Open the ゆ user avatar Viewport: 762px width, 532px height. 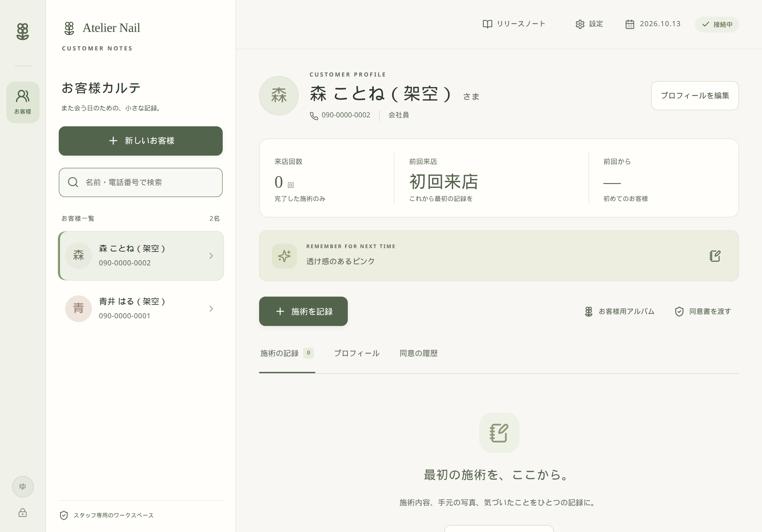point(23,486)
